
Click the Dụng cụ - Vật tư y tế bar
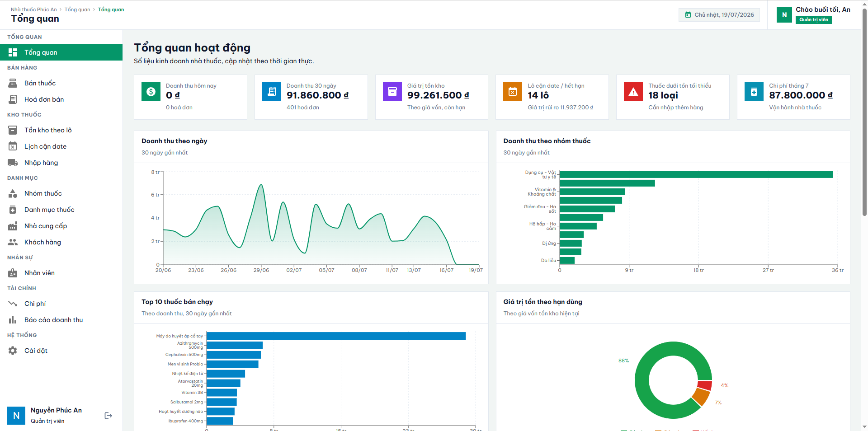(696, 174)
